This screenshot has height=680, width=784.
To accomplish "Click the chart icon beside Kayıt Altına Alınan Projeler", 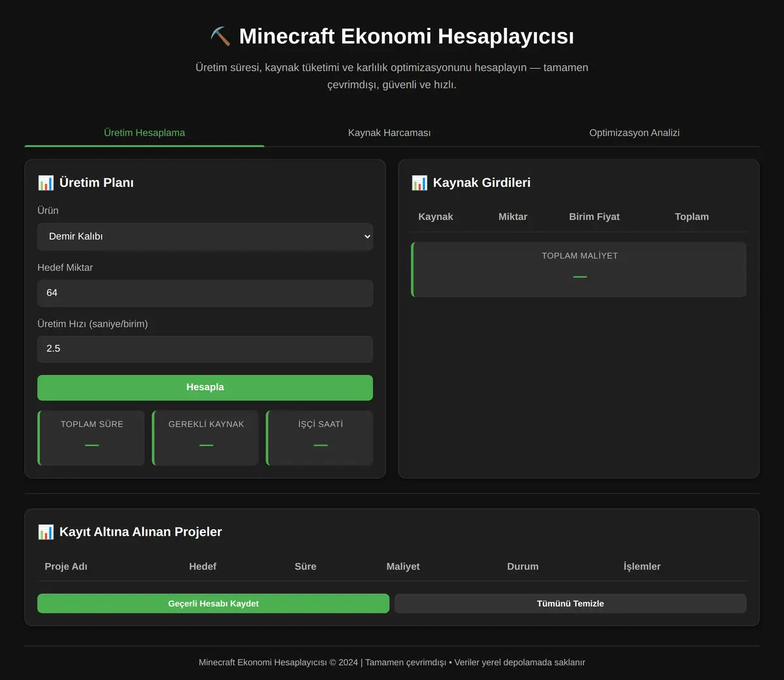I will tap(46, 532).
